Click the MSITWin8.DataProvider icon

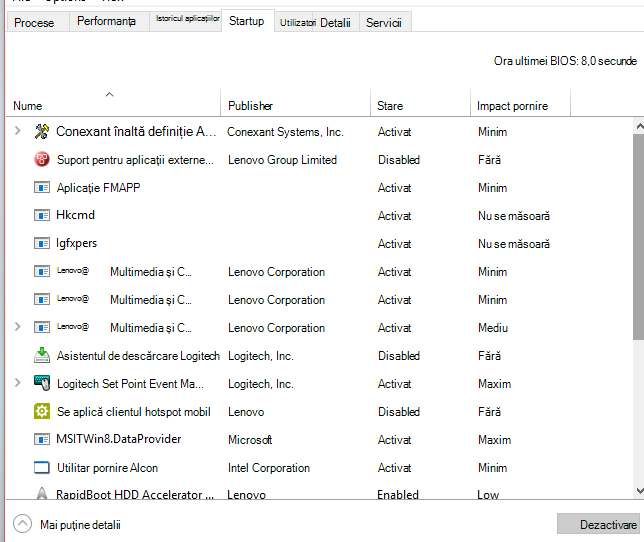(42, 439)
